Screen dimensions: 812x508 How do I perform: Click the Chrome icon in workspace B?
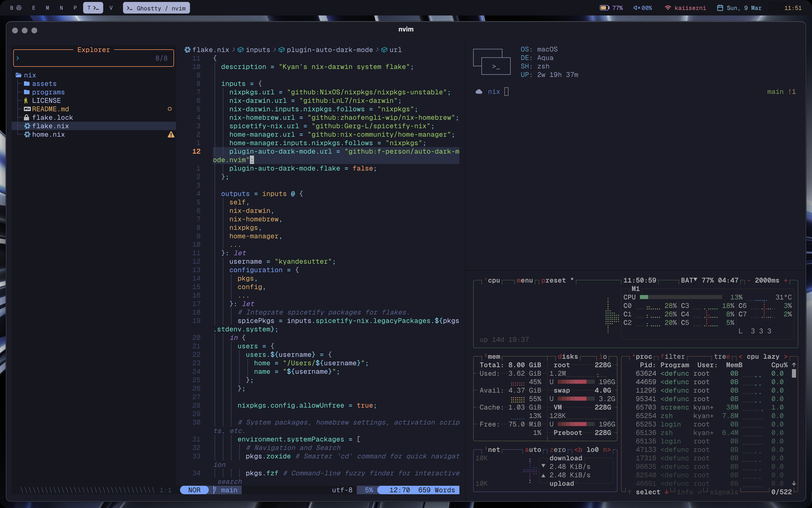coord(19,8)
